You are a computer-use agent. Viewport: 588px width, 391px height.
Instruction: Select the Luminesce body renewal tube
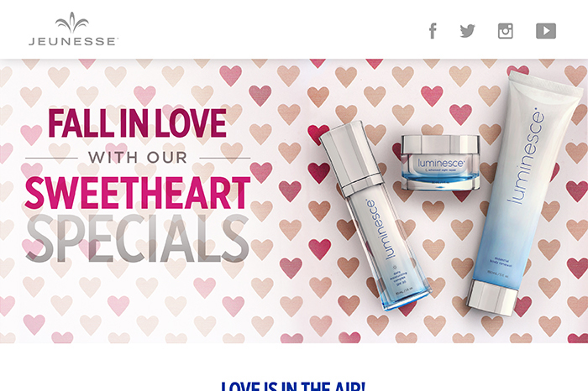click(525, 193)
